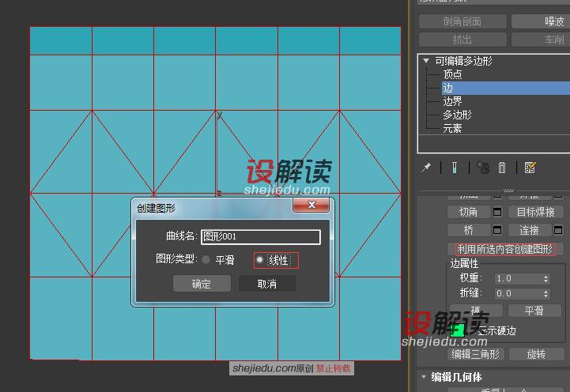
Task: Open settings box beside 连接
Action: point(558,230)
